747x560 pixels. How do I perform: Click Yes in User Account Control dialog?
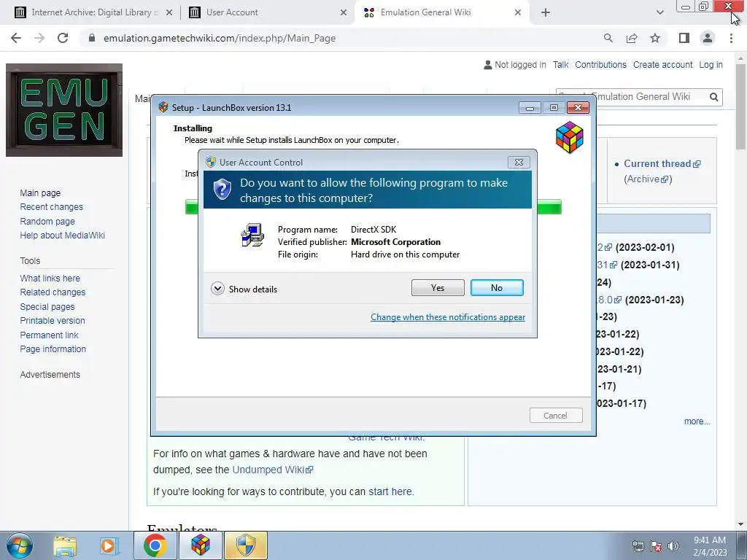438,287
